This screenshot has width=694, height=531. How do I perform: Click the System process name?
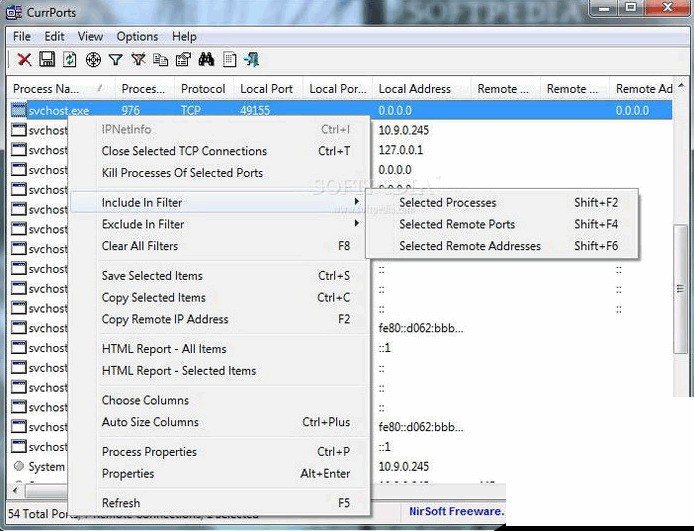tap(46, 466)
